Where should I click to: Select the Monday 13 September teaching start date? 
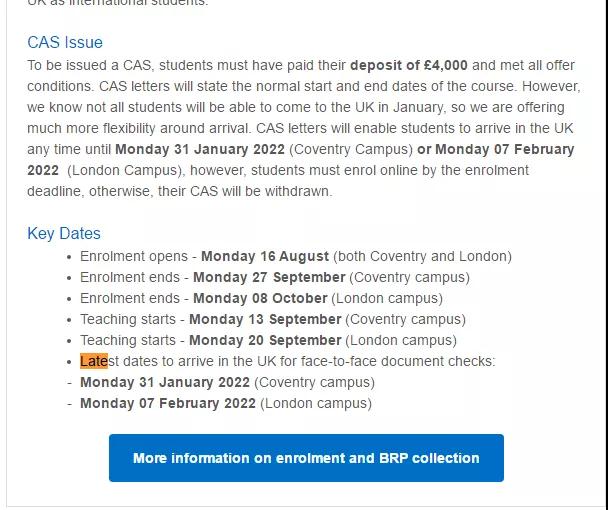(x=265, y=319)
